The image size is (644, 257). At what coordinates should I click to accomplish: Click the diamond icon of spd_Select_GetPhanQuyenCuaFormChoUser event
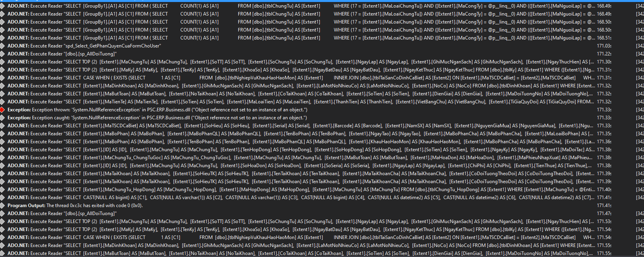[x=3, y=46]
